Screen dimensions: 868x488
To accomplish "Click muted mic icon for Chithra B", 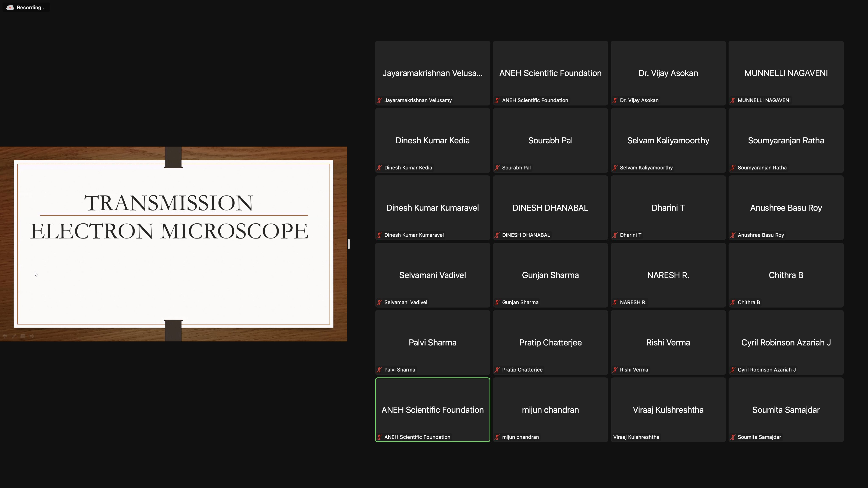I will pyautogui.click(x=733, y=302).
